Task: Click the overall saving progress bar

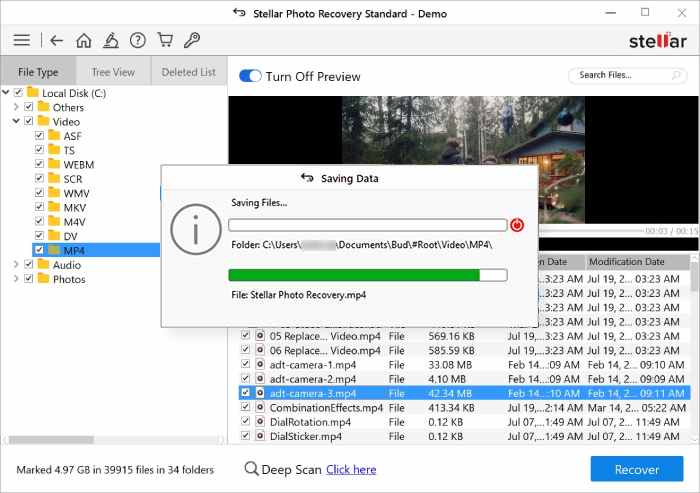Action: point(368,225)
